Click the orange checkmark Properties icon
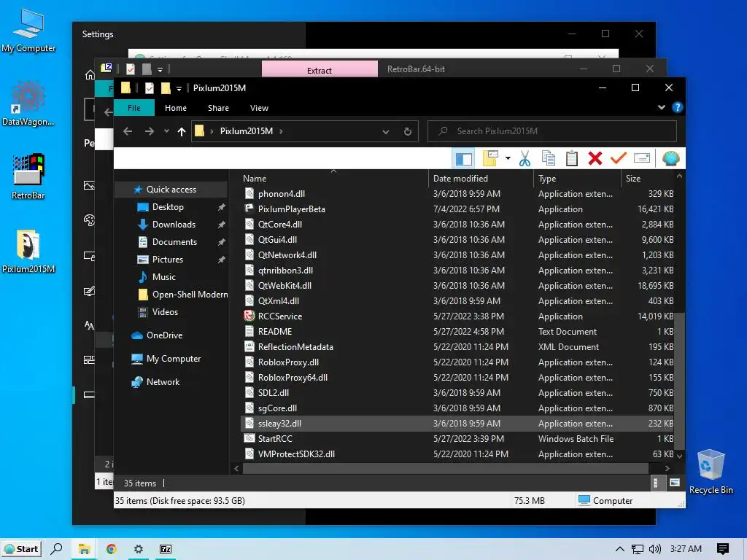 coord(619,158)
